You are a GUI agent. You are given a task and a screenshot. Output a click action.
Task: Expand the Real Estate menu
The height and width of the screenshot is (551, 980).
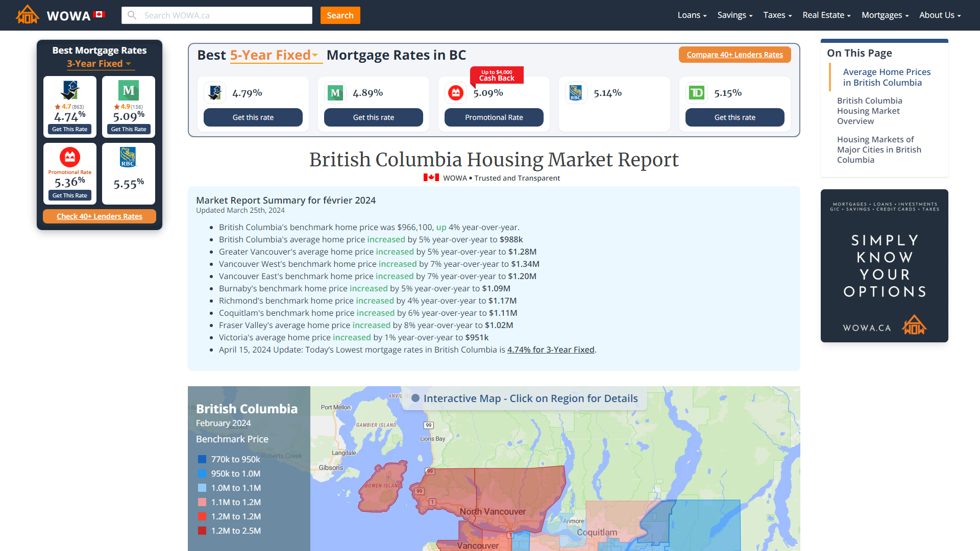[x=826, y=15]
